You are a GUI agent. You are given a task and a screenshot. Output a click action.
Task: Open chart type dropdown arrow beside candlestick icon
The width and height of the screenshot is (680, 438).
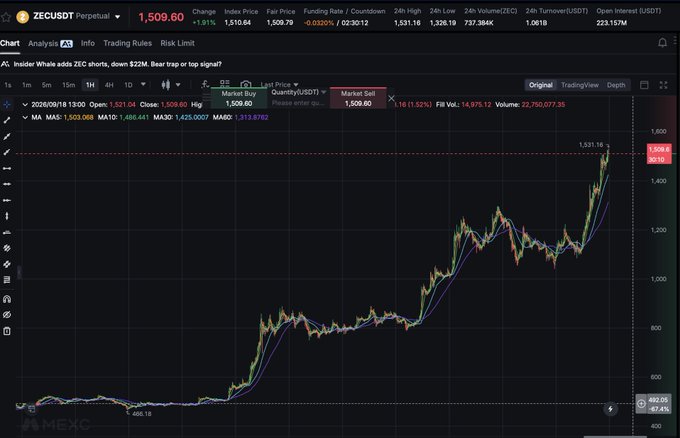coord(178,85)
